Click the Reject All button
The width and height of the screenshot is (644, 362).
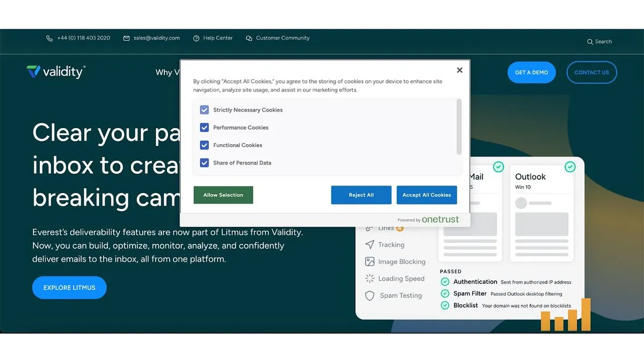tap(361, 195)
